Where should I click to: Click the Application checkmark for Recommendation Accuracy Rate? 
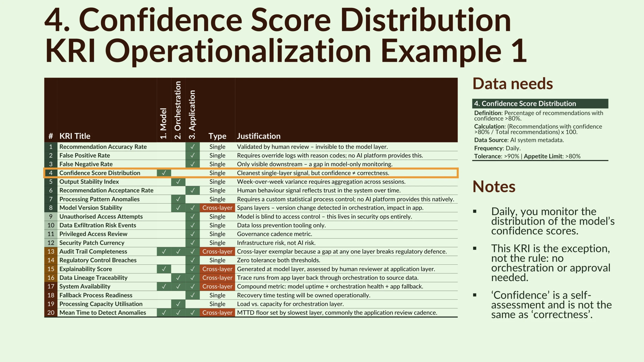[192, 147]
